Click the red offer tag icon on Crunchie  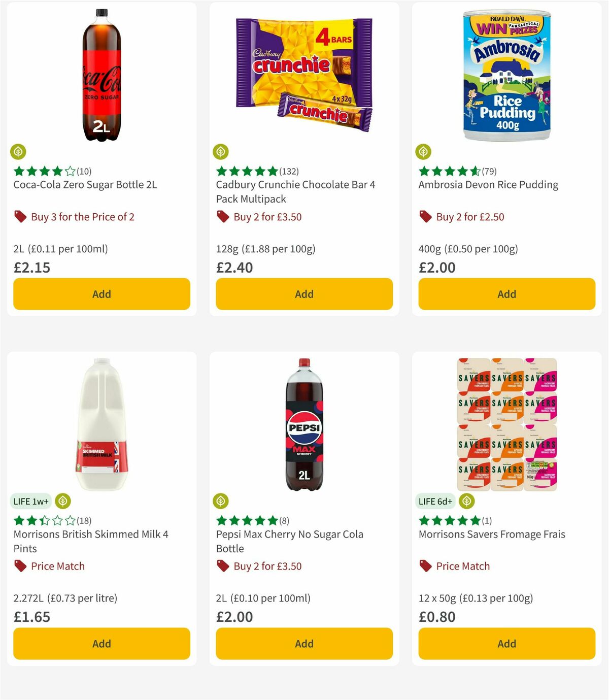[x=222, y=216]
